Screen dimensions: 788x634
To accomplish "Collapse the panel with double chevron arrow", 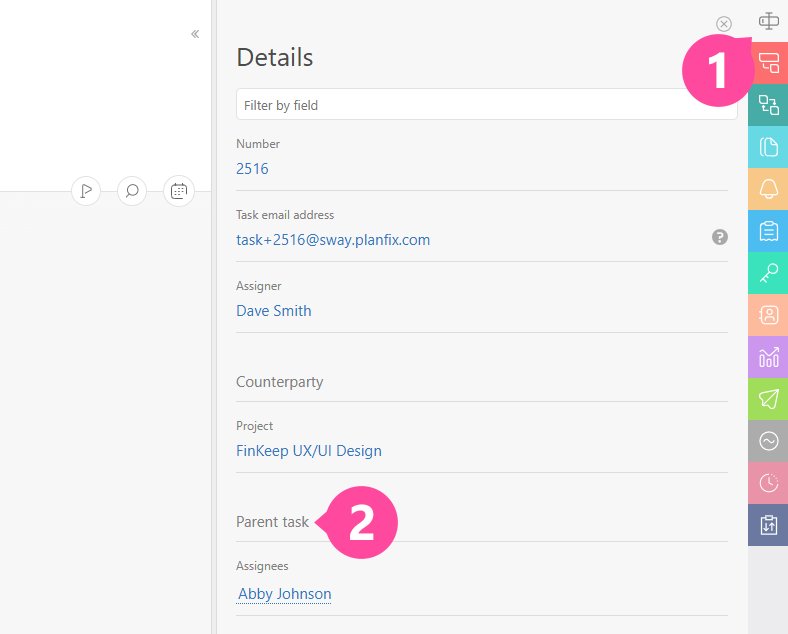I will 195,34.
